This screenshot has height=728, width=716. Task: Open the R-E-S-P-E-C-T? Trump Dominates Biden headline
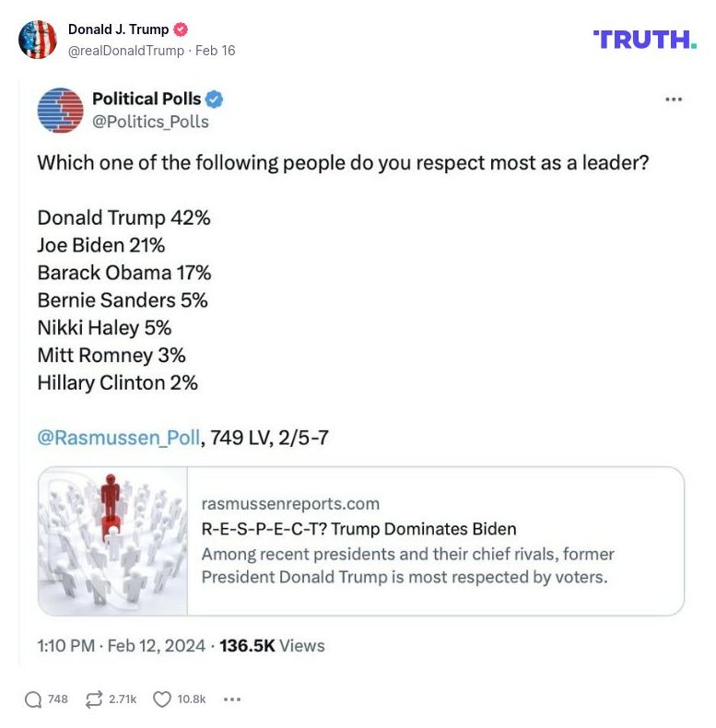point(358,529)
